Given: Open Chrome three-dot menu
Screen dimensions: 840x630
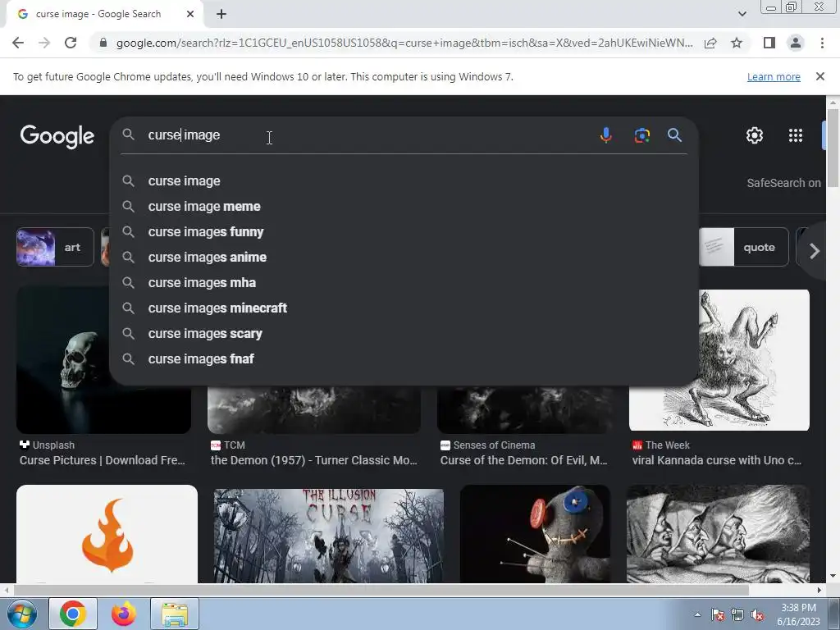Looking at the screenshot, I should 822,43.
